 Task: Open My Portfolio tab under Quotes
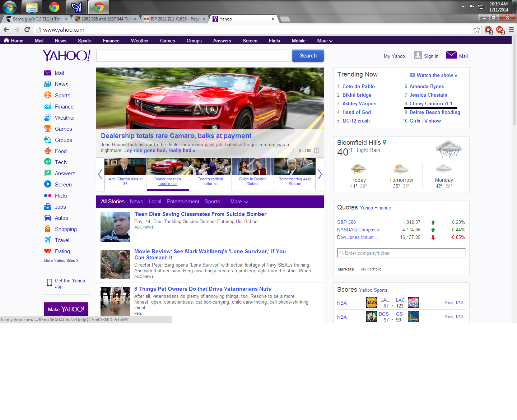click(x=371, y=269)
